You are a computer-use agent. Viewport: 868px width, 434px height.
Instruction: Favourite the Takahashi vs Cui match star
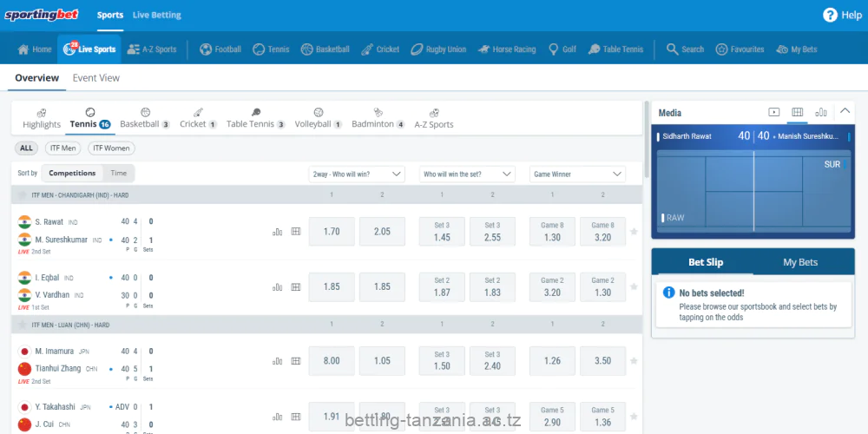[x=634, y=417]
